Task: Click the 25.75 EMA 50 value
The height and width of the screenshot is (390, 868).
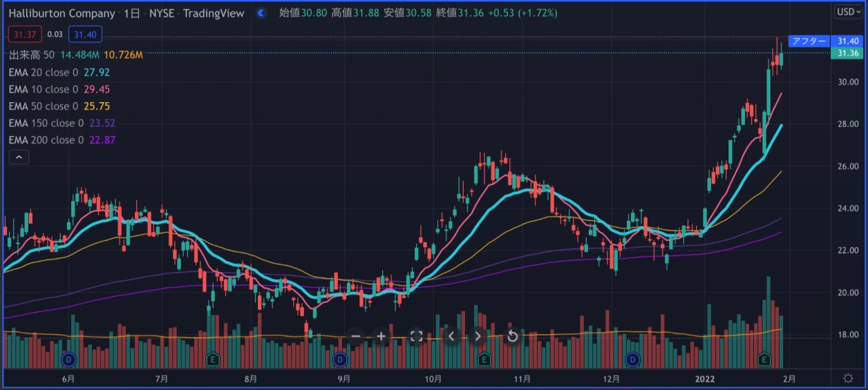Action: 97,106
